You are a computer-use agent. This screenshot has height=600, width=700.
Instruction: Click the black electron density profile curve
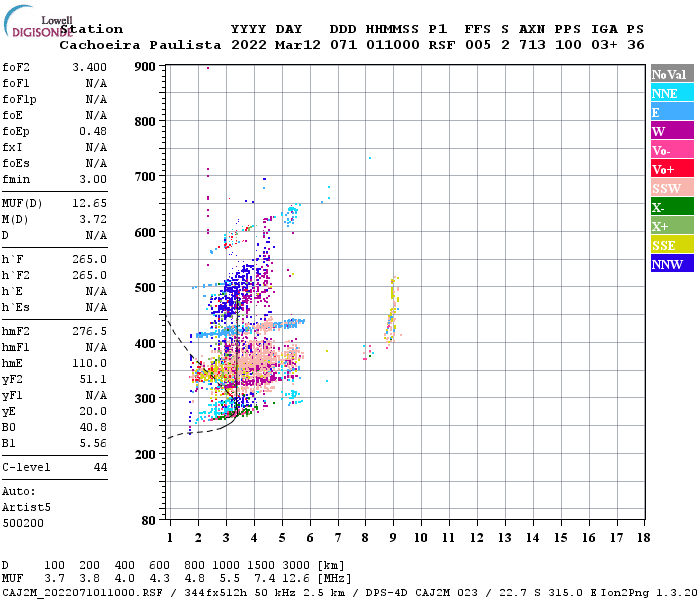237,357
